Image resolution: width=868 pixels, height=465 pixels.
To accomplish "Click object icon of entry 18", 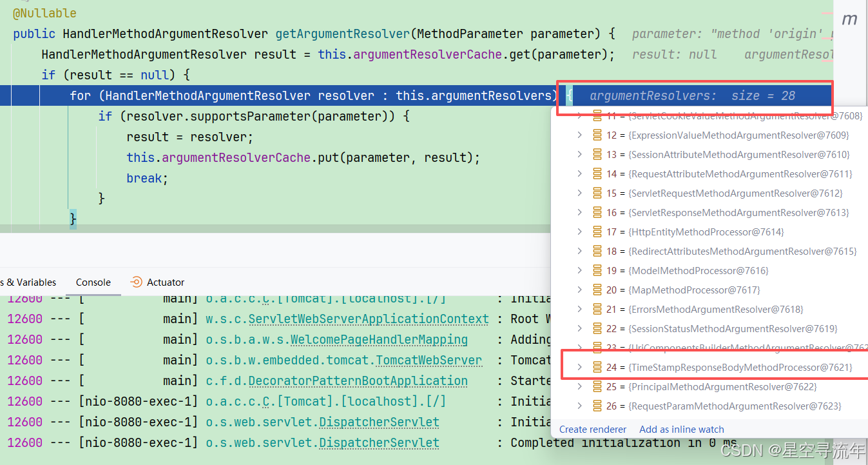I will pos(597,251).
